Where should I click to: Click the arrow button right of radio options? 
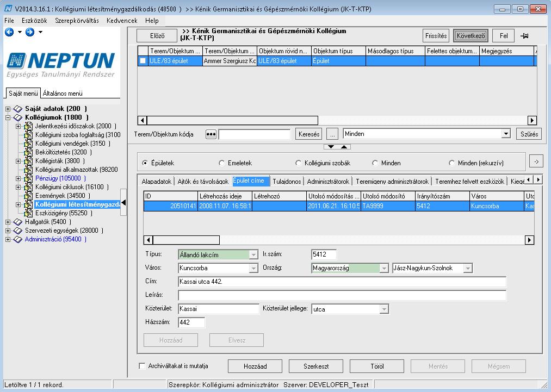tap(536, 161)
